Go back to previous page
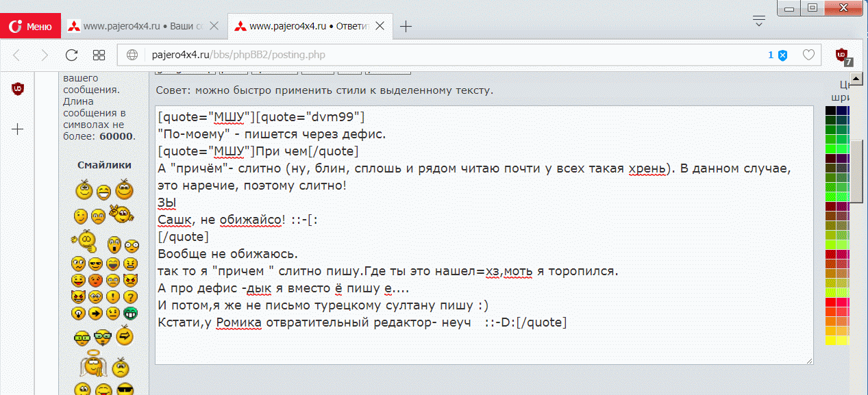Screen dimensions: 868x395 click(18, 55)
